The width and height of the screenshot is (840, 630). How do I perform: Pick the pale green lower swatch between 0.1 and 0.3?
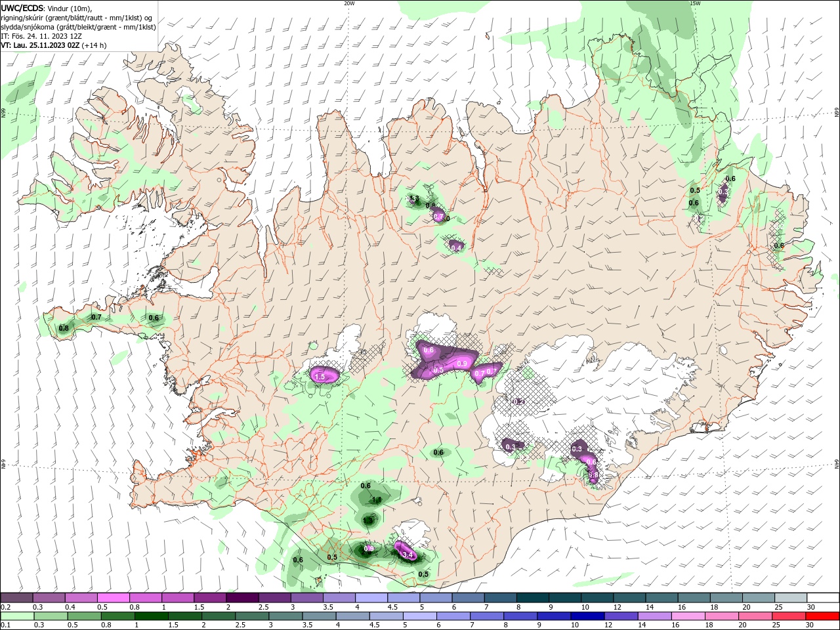click(17, 616)
